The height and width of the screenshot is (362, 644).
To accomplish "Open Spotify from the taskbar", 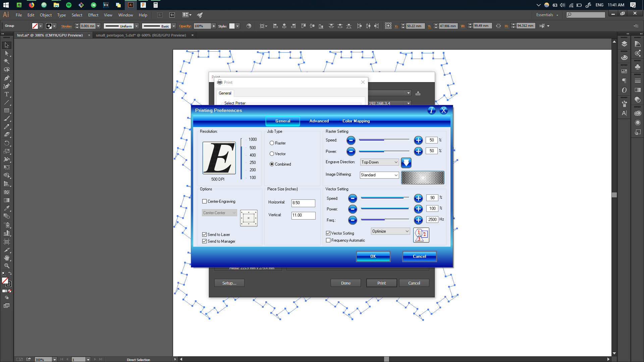I will (69, 5).
